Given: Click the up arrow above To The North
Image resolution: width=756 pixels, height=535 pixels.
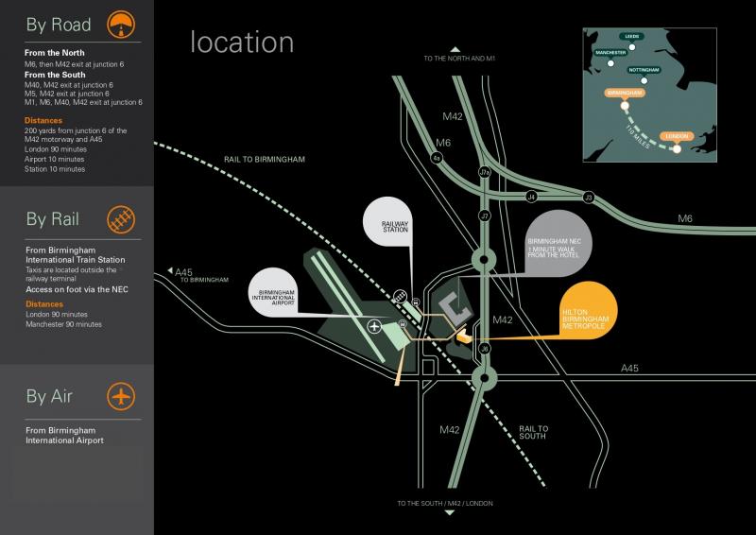Looking at the screenshot, I should click(455, 49).
